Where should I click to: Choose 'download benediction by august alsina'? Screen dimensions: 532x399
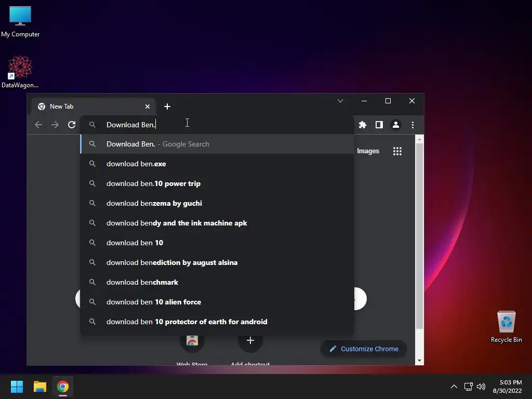click(217, 262)
